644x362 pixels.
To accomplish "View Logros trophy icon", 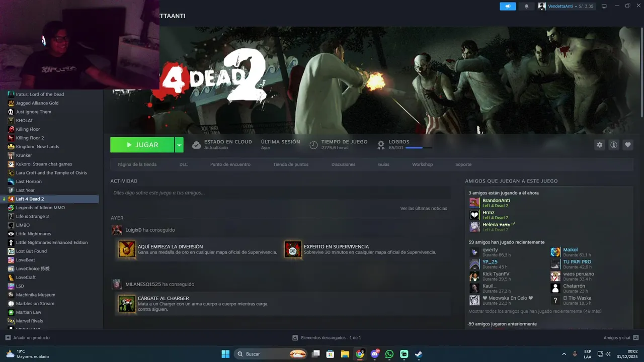I will pos(381,145).
